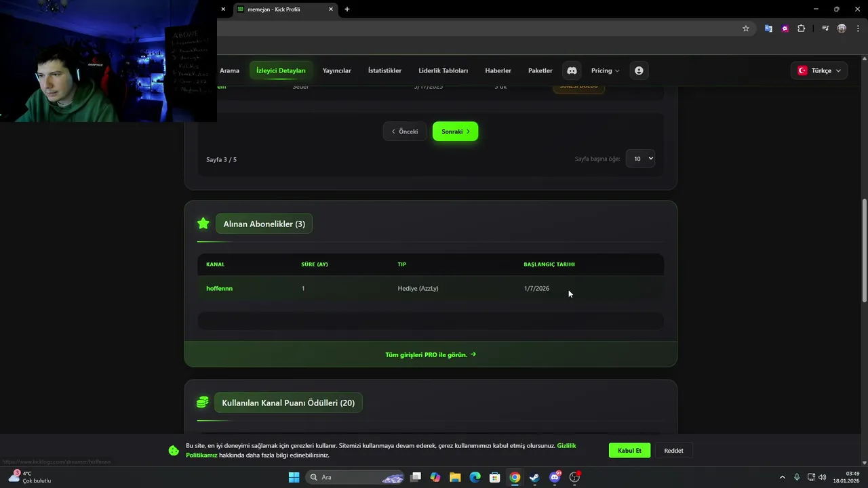Viewport: 868px width, 488px height.
Task: Go to previous page with Önceki
Action: (x=405, y=131)
